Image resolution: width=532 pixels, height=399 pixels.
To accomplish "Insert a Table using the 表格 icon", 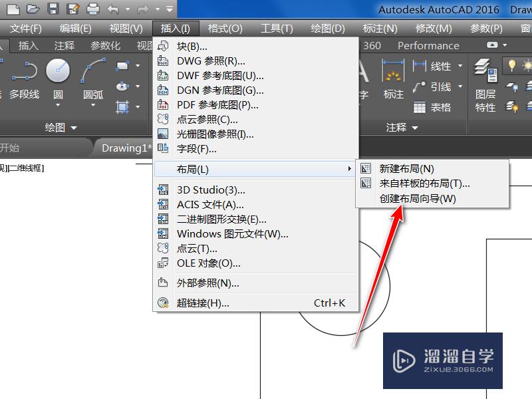I will click(x=420, y=108).
